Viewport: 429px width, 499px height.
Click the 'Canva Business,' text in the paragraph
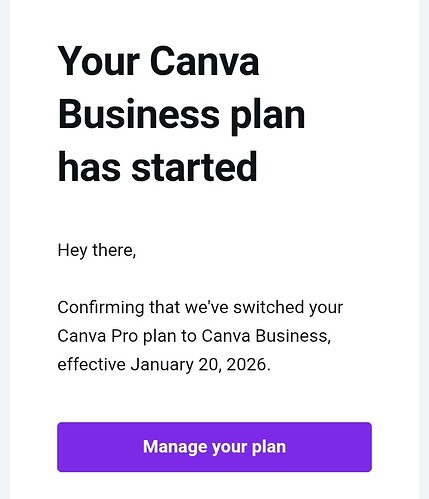click(x=266, y=336)
